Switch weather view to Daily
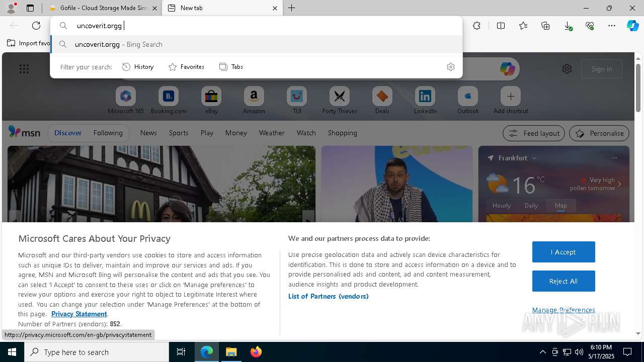The height and width of the screenshot is (362, 644). [531, 205]
